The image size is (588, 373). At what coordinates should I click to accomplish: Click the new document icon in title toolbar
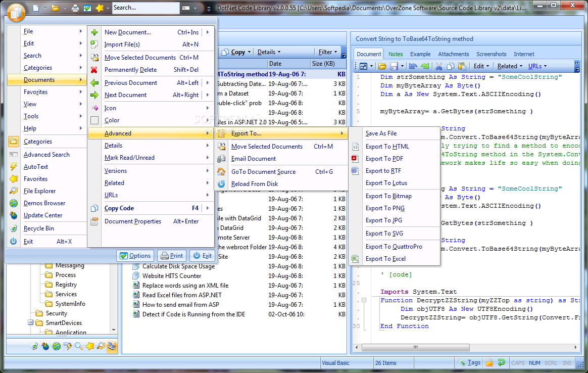click(36, 8)
